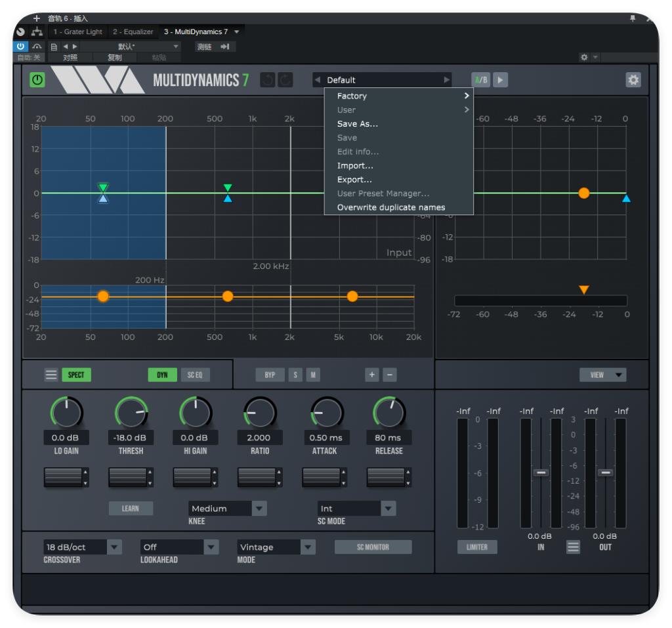Switch to the 2 - Equalizer tab
Image resolution: width=672 pixels, height=628 pixels.
(x=133, y=31)
